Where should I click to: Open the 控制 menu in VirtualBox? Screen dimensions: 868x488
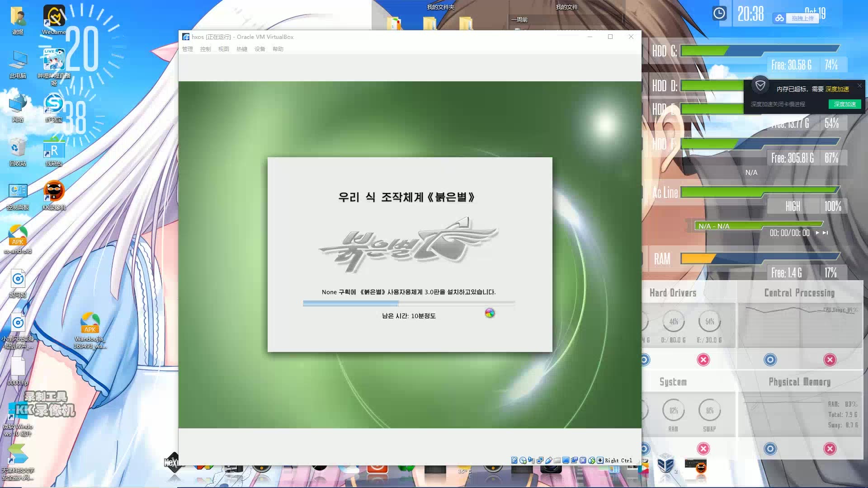pyautogui.click(x=205, y=49)
